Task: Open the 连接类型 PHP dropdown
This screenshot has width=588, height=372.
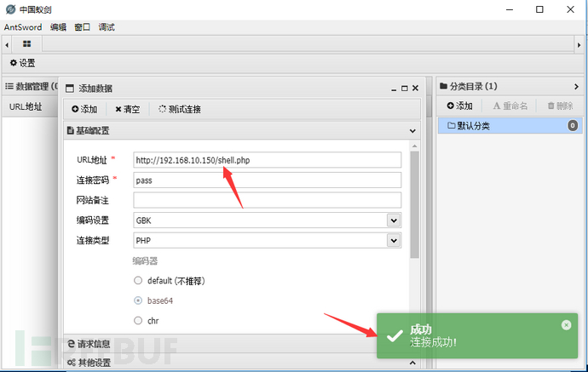Action: [394, 241]
